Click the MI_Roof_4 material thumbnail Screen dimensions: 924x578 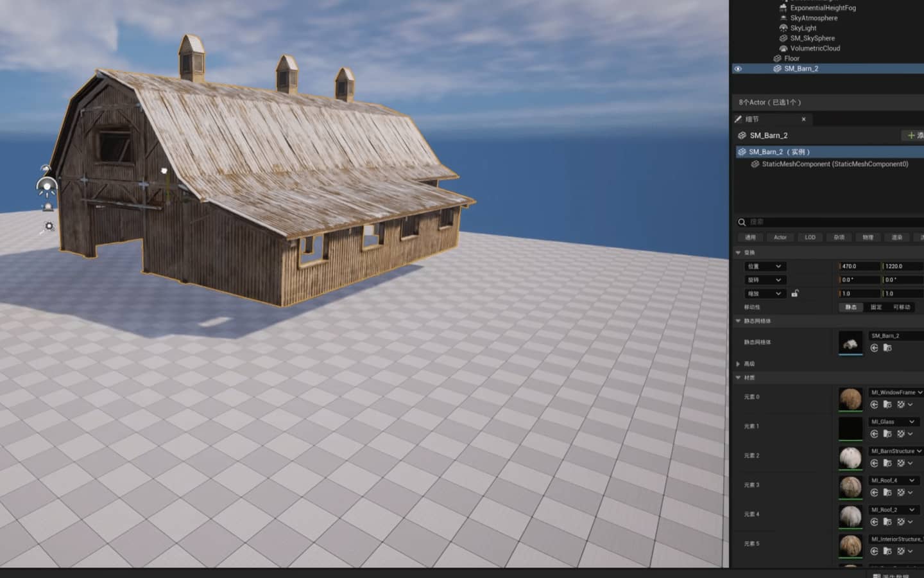[x=851, y=487]
